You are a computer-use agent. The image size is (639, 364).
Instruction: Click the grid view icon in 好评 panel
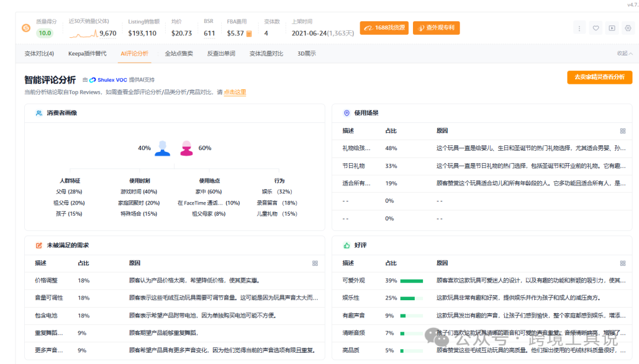tap(622, 264)
